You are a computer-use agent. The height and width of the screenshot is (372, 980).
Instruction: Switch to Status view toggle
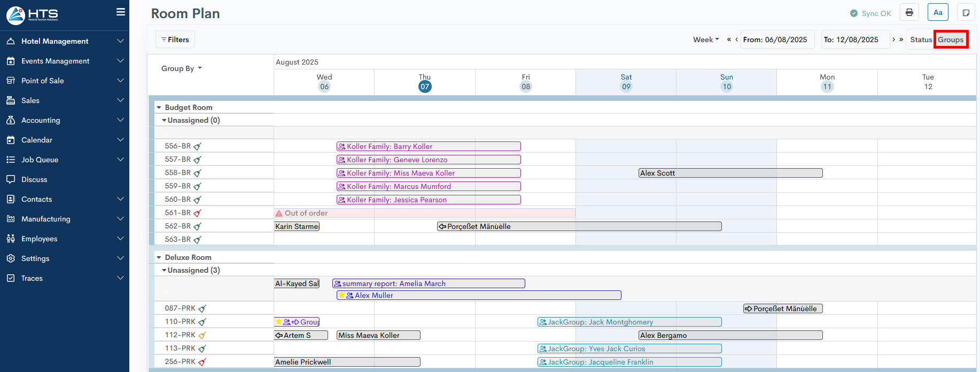pos(921,39)
